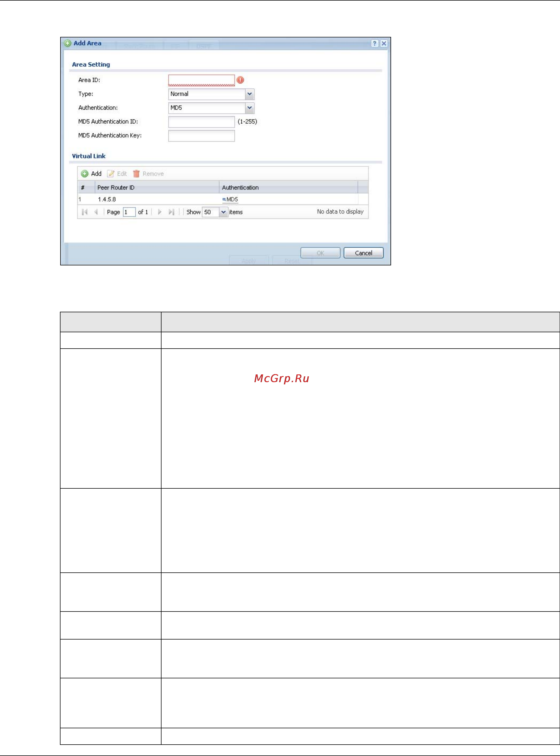
Task: Click the Authentication column header
Action: [289, 188]
